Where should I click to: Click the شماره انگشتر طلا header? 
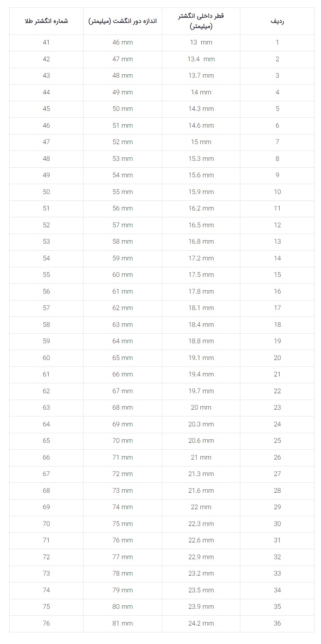46,21
